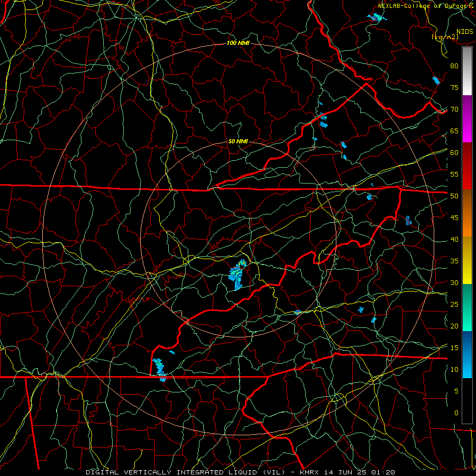Viewport: 476px width, 476px height.
Task: Click the 60 value on the VIL scale
Action: click(x=454, y=153)
